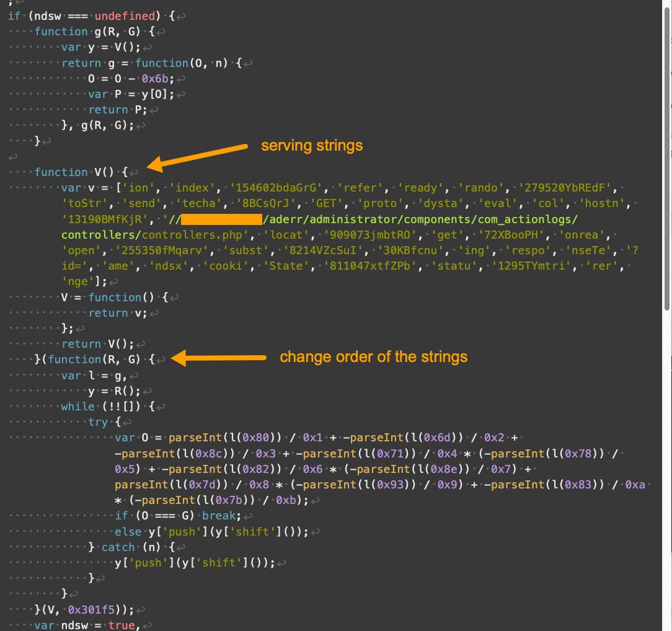Image resolution: width=672 pixels, height=631 pixels.
Task: Click the 'break' keyword in the if statement
Action: pos(218,516)
